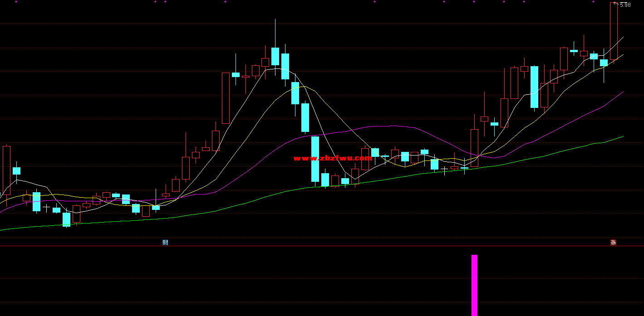
Task: Click the tall gray hollow candle before the peak
Action: 226,98
